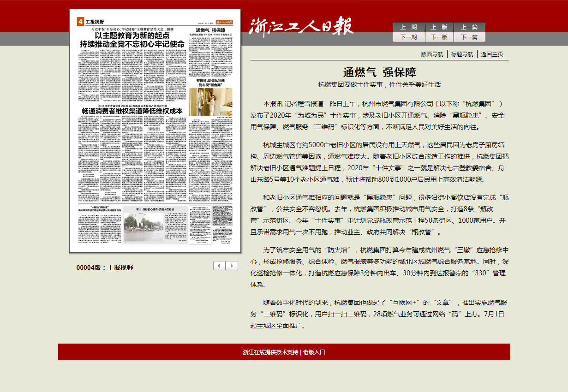The image size is (568, 392).
Task: Click the small masthead logo on page thumbnail
Action: pos(225,22)
